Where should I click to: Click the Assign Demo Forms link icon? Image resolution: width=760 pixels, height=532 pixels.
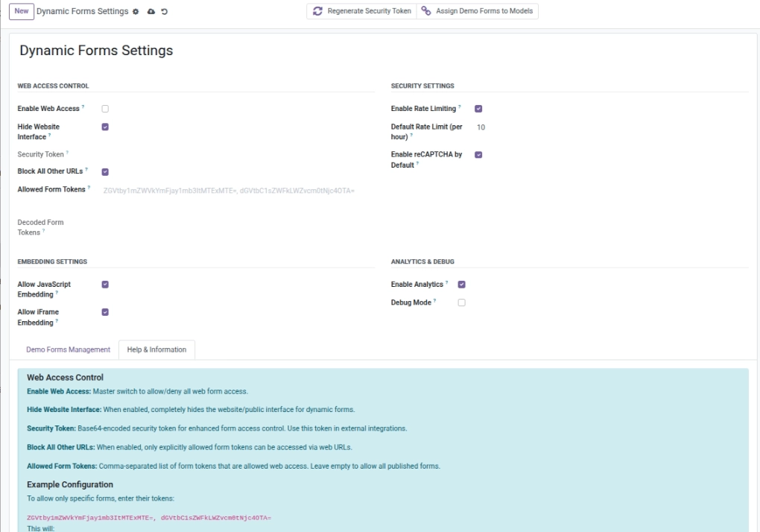425,10
